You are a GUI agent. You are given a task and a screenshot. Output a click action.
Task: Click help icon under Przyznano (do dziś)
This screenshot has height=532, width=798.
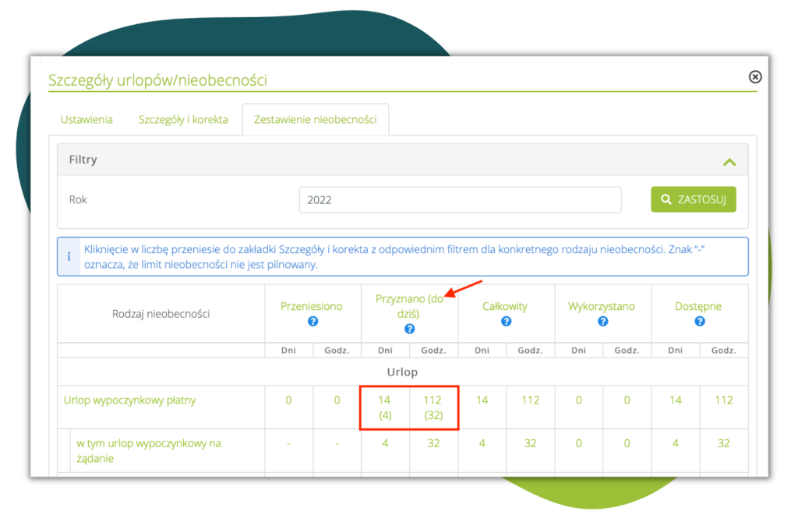(409, 329)
